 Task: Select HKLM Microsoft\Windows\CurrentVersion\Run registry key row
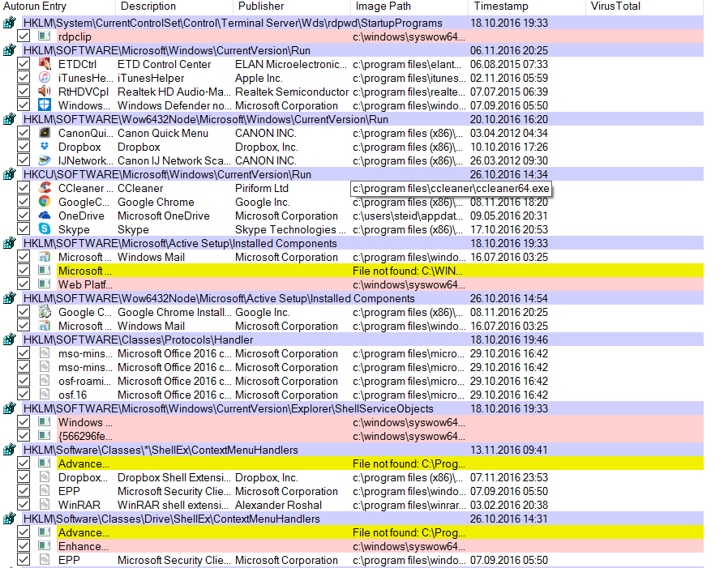point(362,50)
